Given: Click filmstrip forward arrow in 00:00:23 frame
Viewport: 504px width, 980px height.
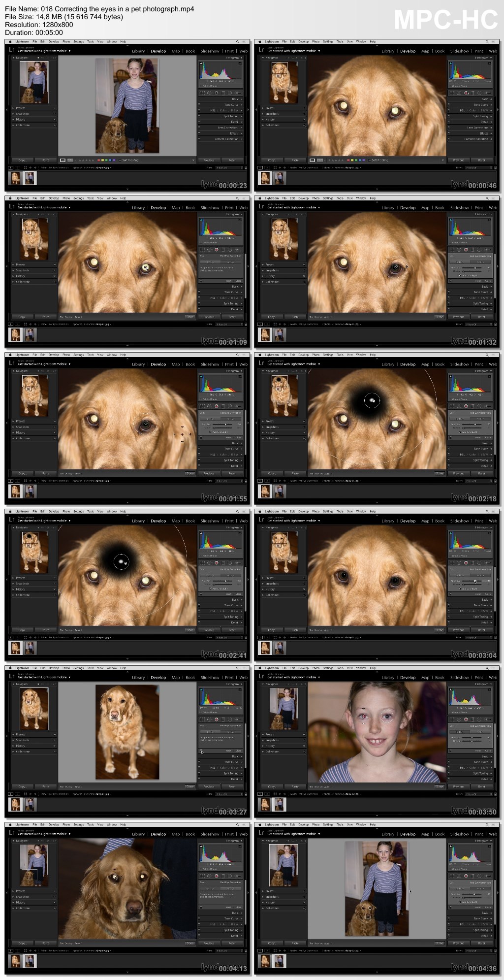Looking at the screenshot, I should (35, 167).
